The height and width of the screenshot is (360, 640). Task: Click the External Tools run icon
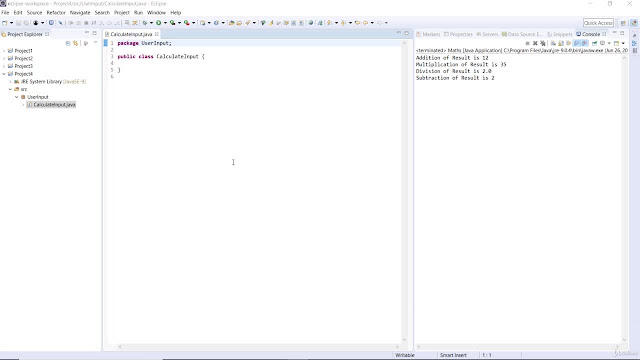click(x=187, y=23)
